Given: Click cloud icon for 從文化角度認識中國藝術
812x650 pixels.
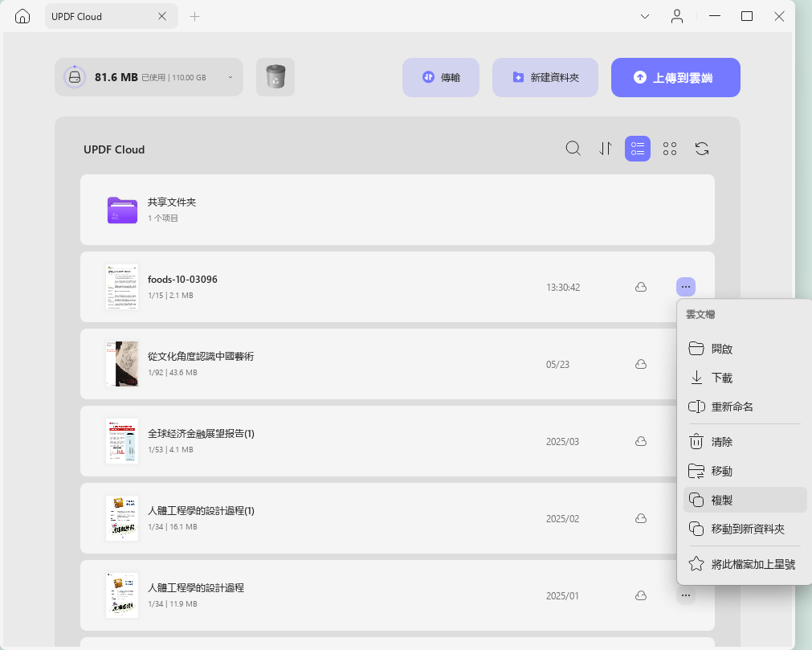Looking at the screenshot, I should [x=641, y=364].
